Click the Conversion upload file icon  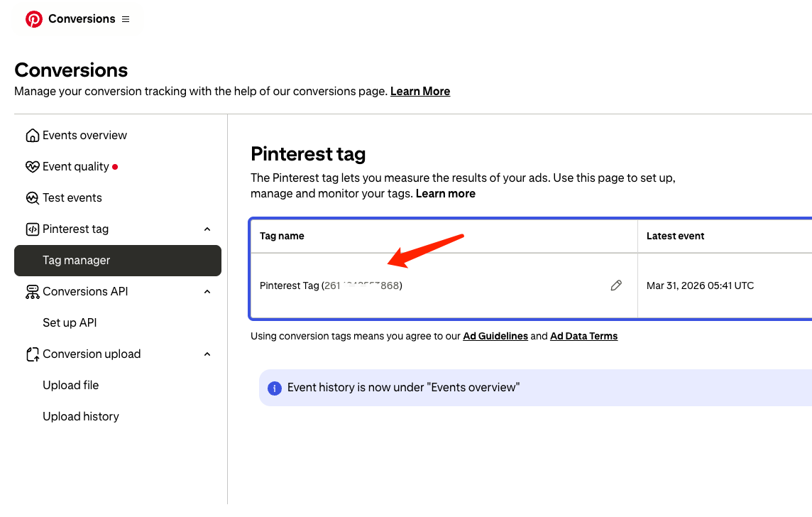coord(32,354)
